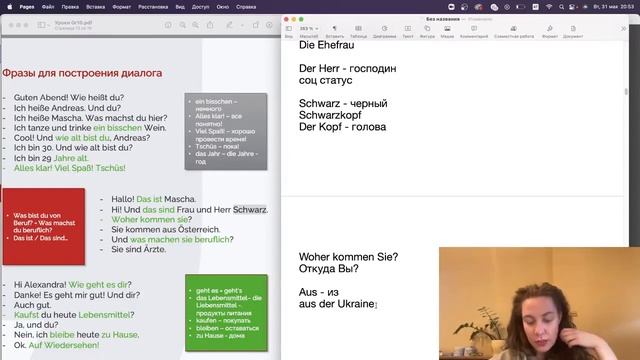Open the Вид menu in menu bar

tap(180, 7)
